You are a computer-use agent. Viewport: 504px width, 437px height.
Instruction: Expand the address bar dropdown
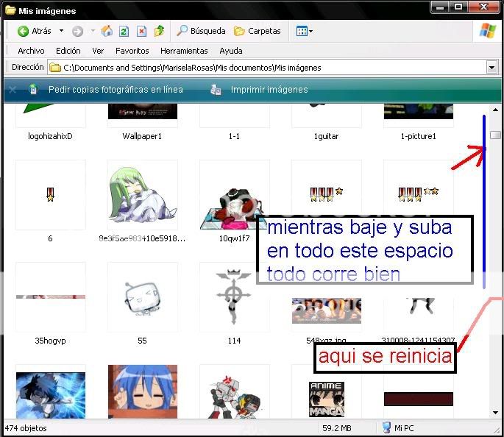click(492, 68)
